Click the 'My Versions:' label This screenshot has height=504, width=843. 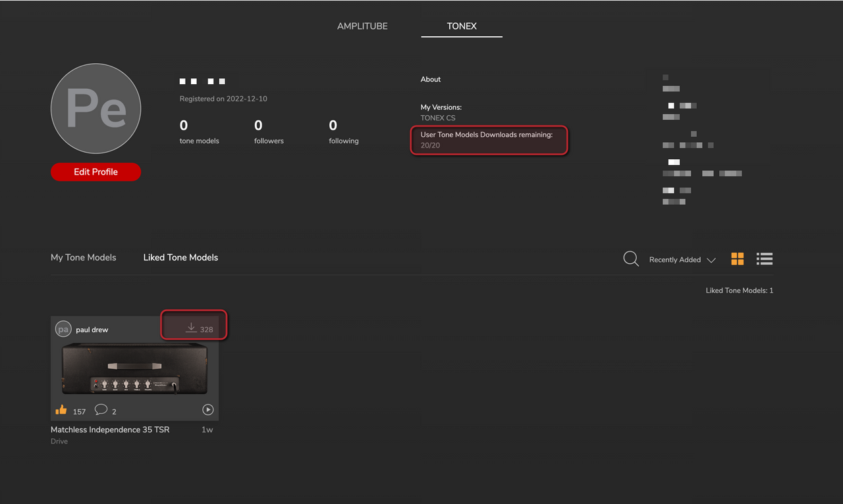441,107
